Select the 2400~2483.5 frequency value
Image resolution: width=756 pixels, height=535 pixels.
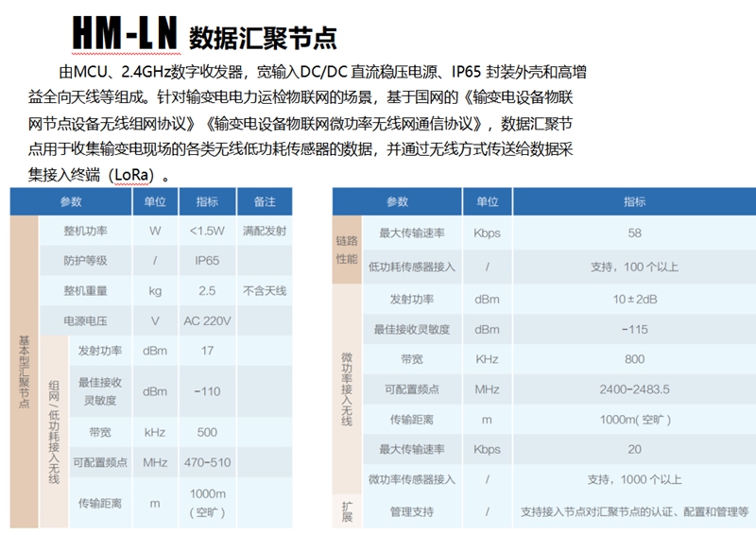(634, 388)
